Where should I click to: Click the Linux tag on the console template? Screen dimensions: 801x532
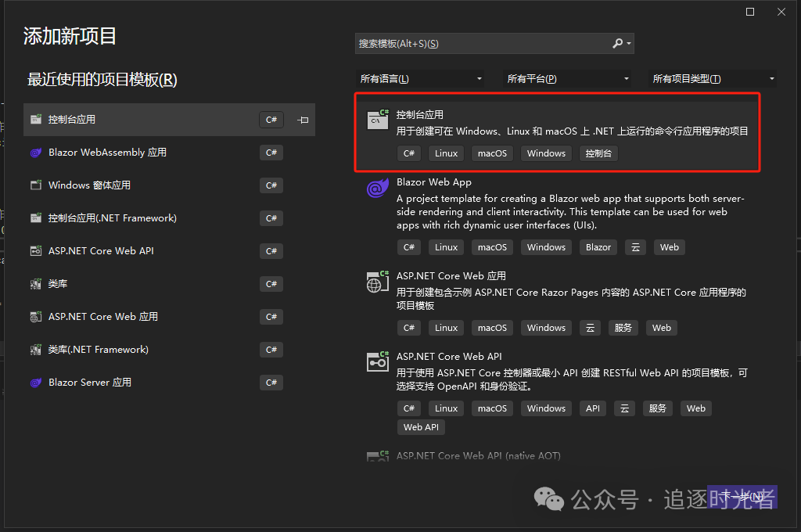[445, 153]
